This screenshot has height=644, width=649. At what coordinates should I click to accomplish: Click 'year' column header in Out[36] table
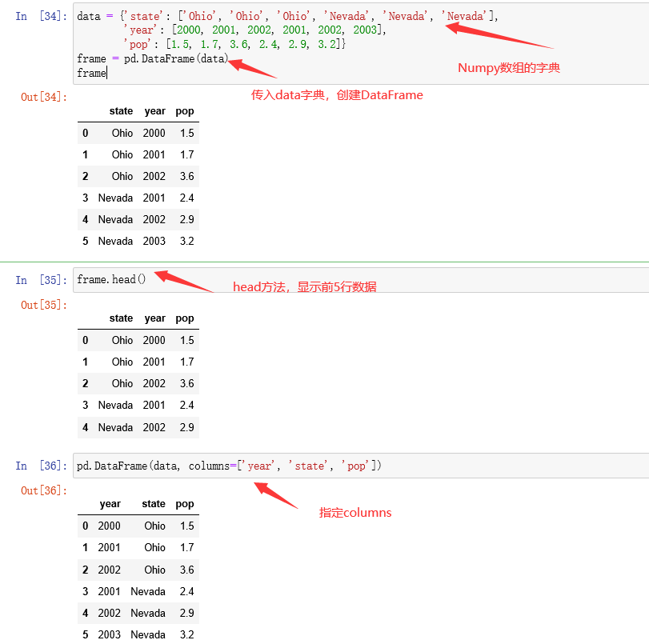[110, 504]
